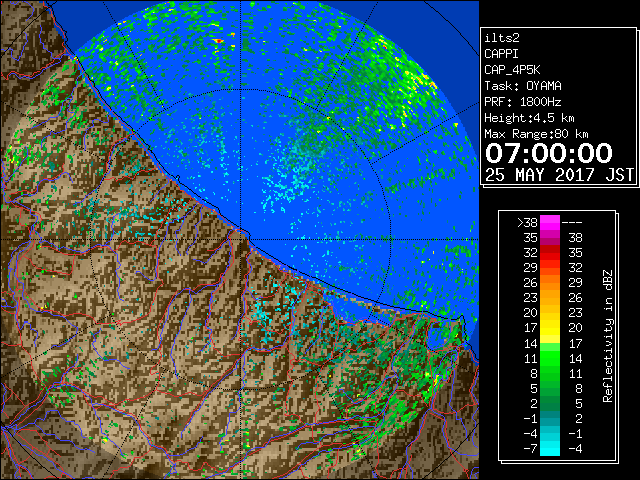The height and width of the screenshot is (480, 640).
Task: Click the '25 MAY 2017 JST' date
Action: [560, 175]
